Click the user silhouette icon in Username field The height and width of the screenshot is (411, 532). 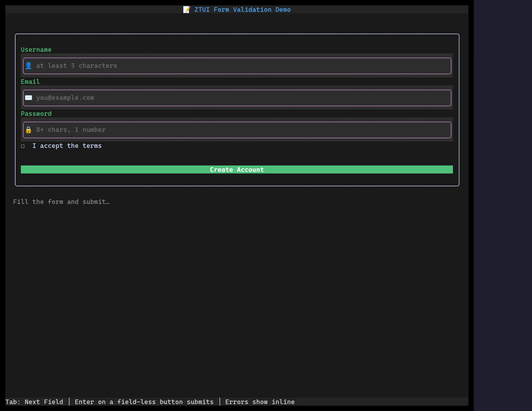coord(29,66)
